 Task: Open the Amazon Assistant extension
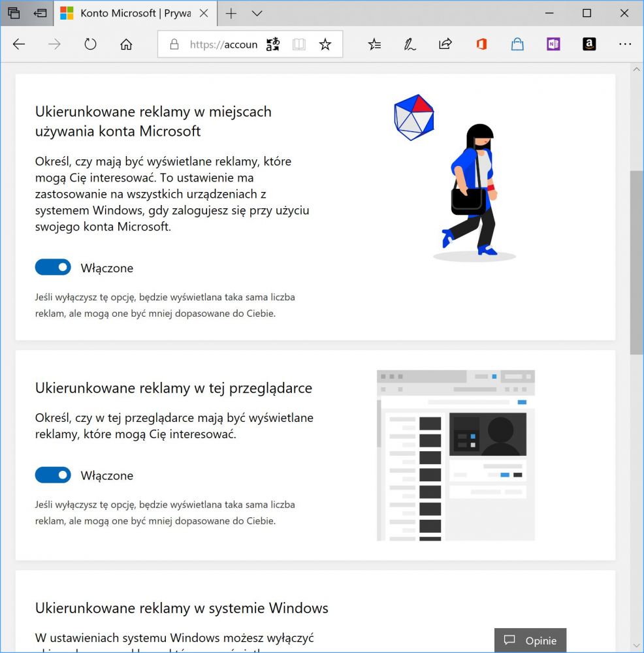coord(589,44)
